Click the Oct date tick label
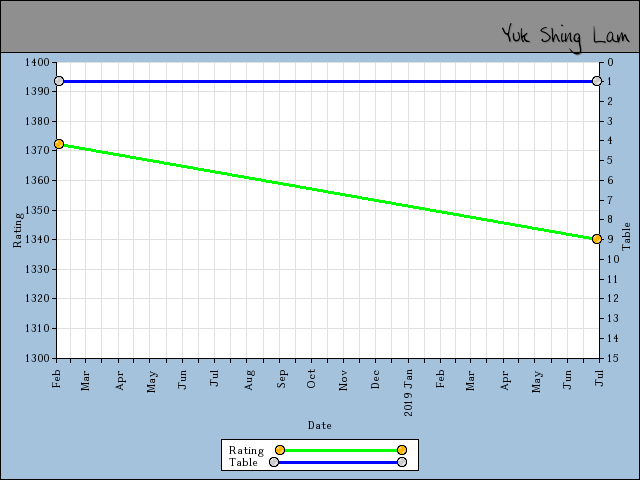The image size is (640, 480). (x=311, y=379)
